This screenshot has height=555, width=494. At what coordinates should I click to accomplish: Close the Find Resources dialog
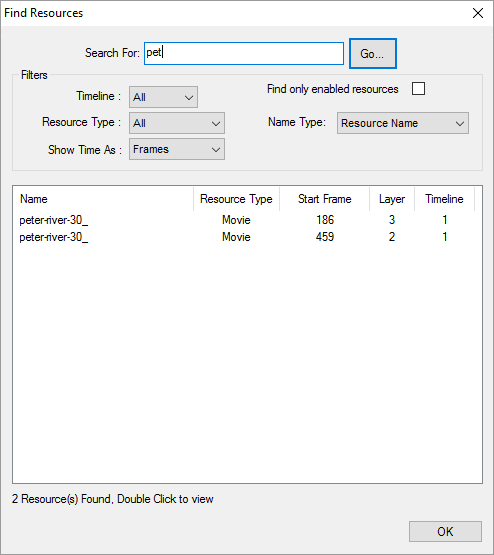[x=478, y=13]
